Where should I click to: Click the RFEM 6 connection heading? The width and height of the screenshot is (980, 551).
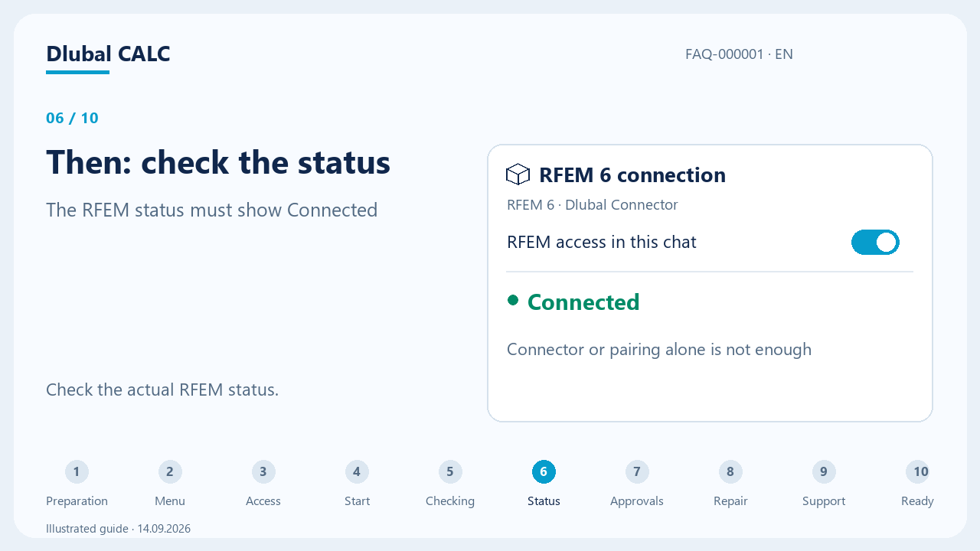click(632, 175)
